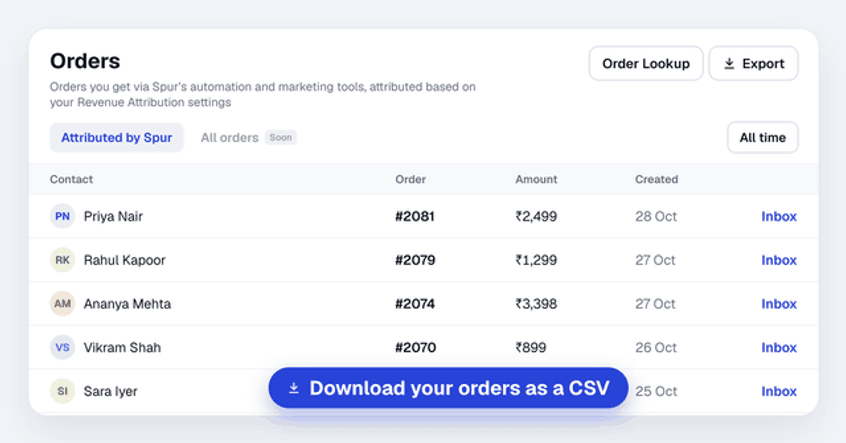The image size is (846, 443).
Task: Open the All time date filter
Action: coord(762,138)
